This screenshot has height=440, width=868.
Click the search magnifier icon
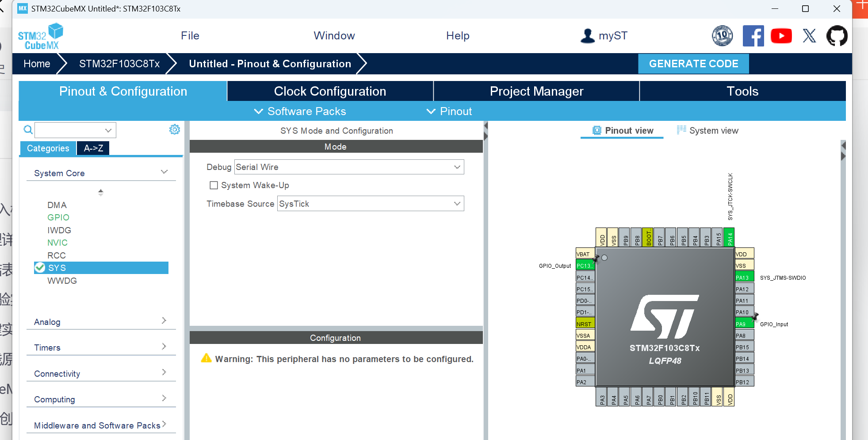point(28,130)
